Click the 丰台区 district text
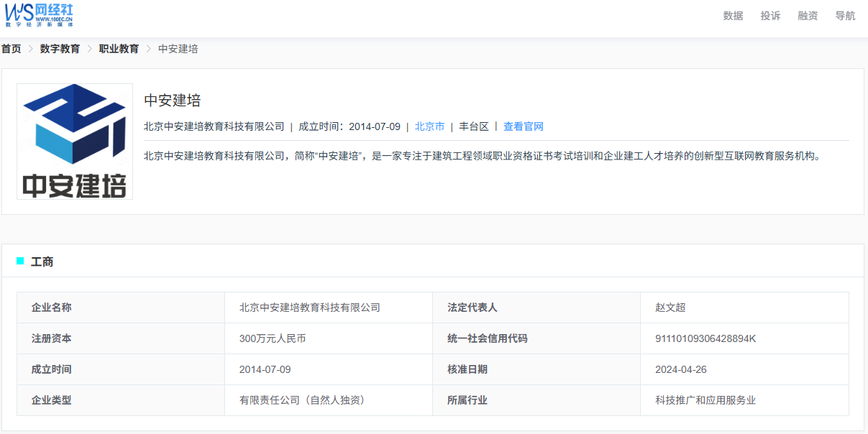Screen dimensions: 868x434 pyautogui.click(x=474, y=126)
